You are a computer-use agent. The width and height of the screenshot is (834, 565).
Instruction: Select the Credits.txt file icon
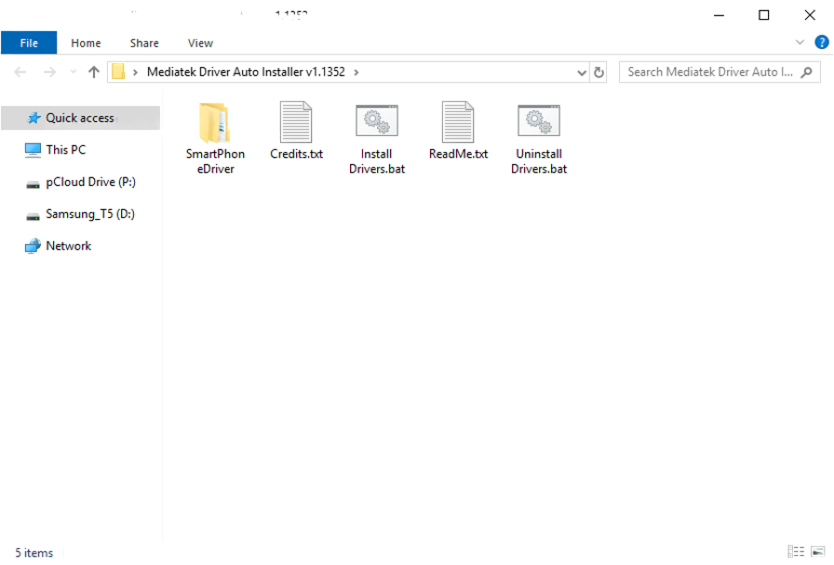click(296, 122)
